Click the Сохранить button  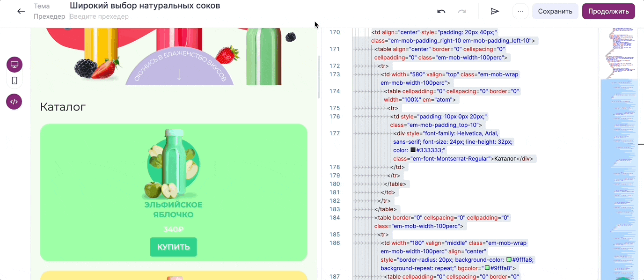555,11
